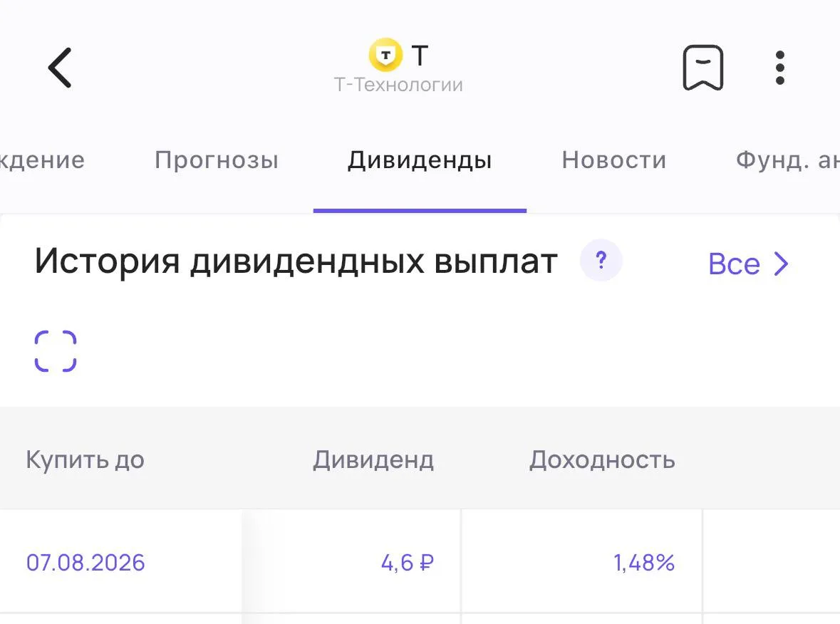Open the 07.08.2026 dividend date
The height and width of the screenshot is (624, 840).
[x=85, y=563]
